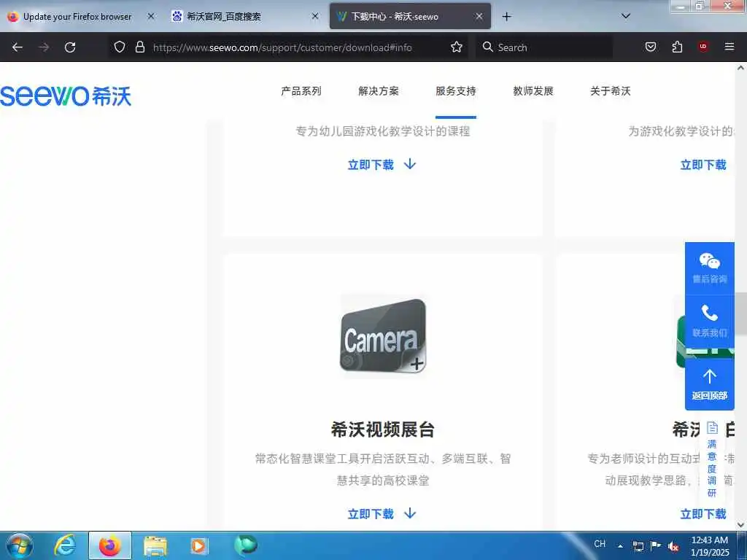The image size is (747, 560).
Task: Bookmark this page with the star icon
Action: [457, 47]
